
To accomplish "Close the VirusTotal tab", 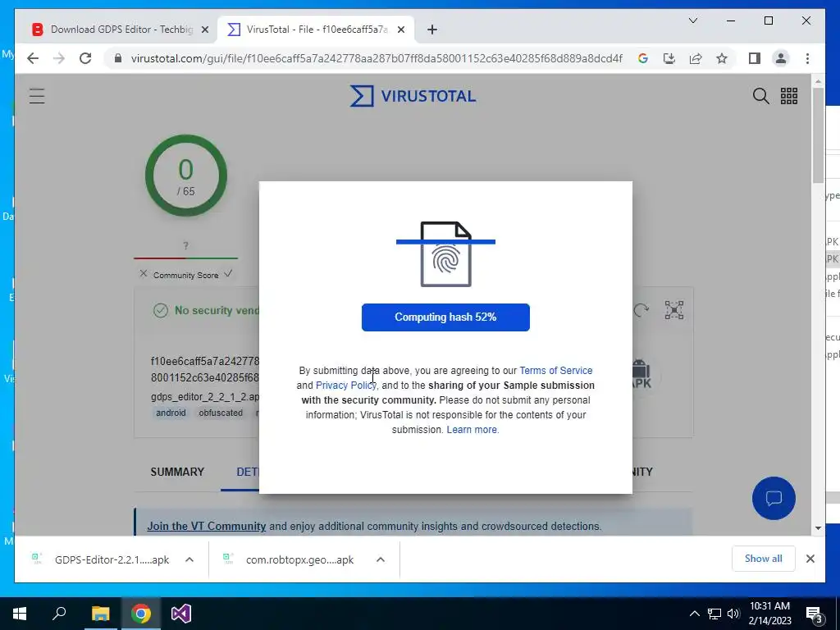I will 400,30.
